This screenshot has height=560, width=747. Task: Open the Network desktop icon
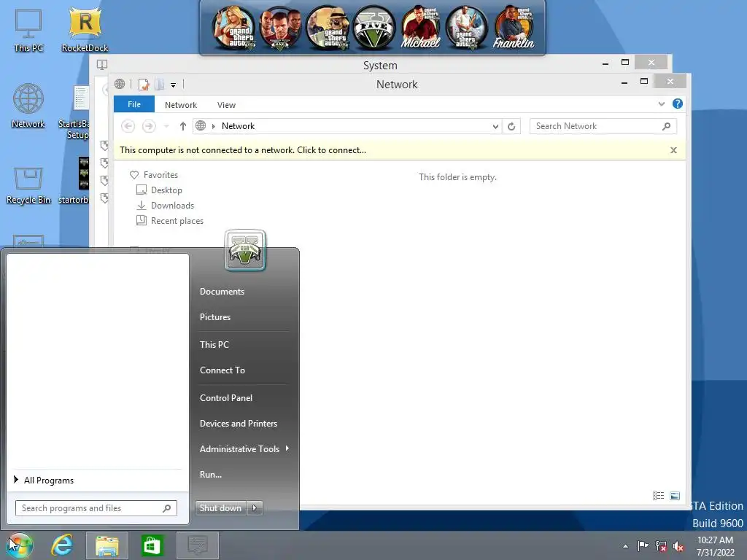click(x=28, y=106)
